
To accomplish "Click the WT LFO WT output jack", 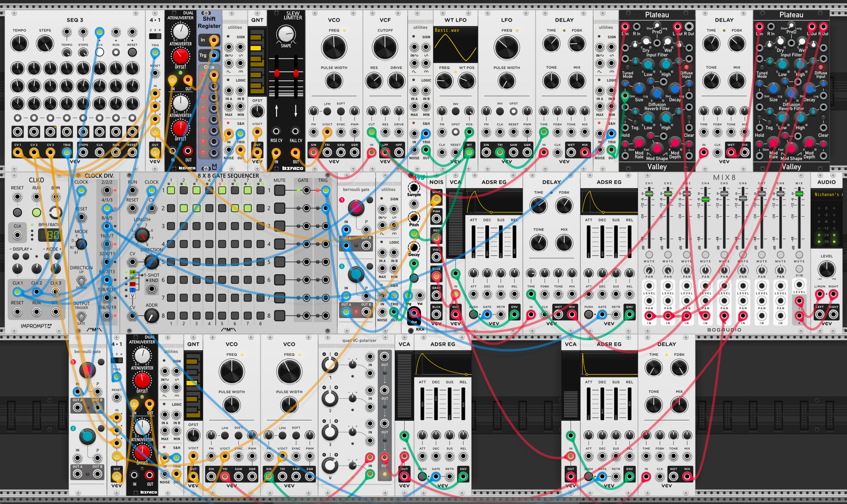I will [469, 152].
